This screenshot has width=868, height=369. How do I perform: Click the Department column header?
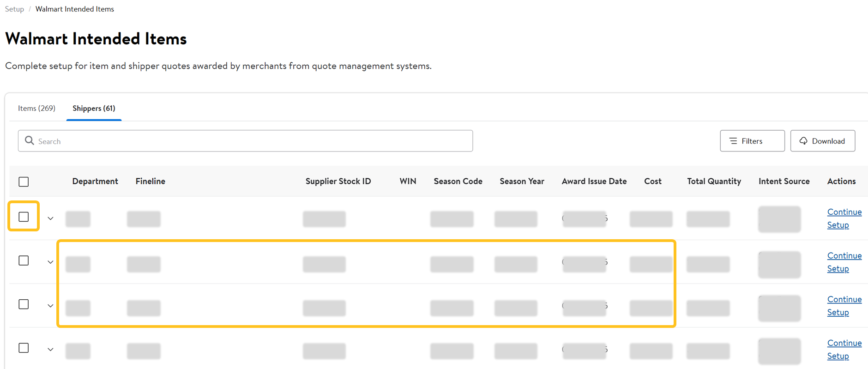click(x=95, y=181)
